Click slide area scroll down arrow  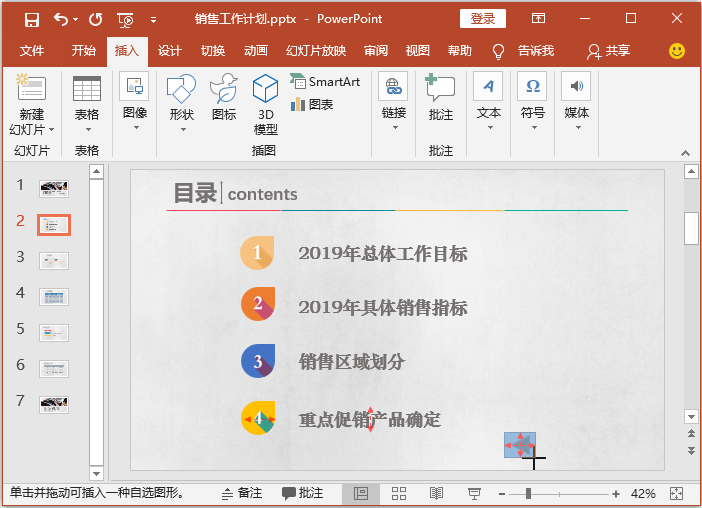click(691, 417)
